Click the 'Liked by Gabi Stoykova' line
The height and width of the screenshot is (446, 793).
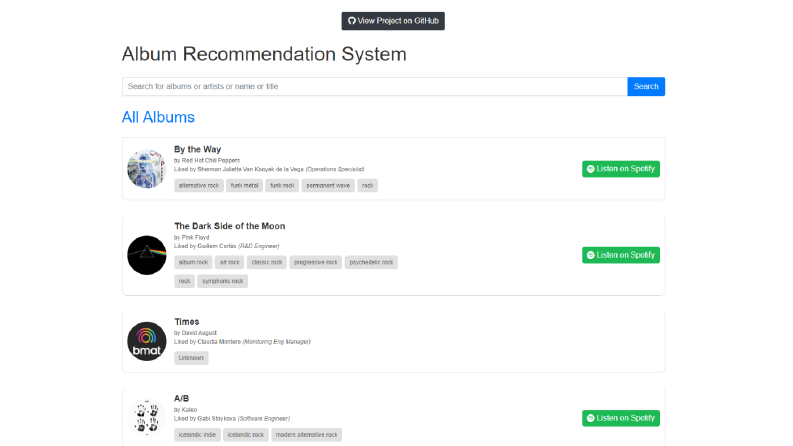pos(232,419)
